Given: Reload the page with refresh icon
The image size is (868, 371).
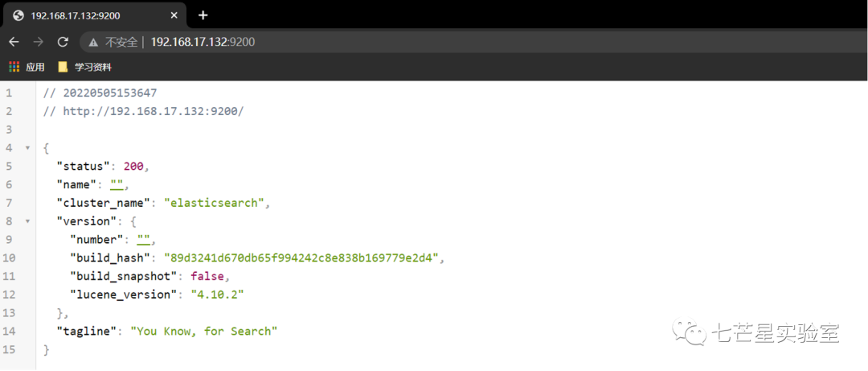Looking at the screenshot, I should point(63,42).
